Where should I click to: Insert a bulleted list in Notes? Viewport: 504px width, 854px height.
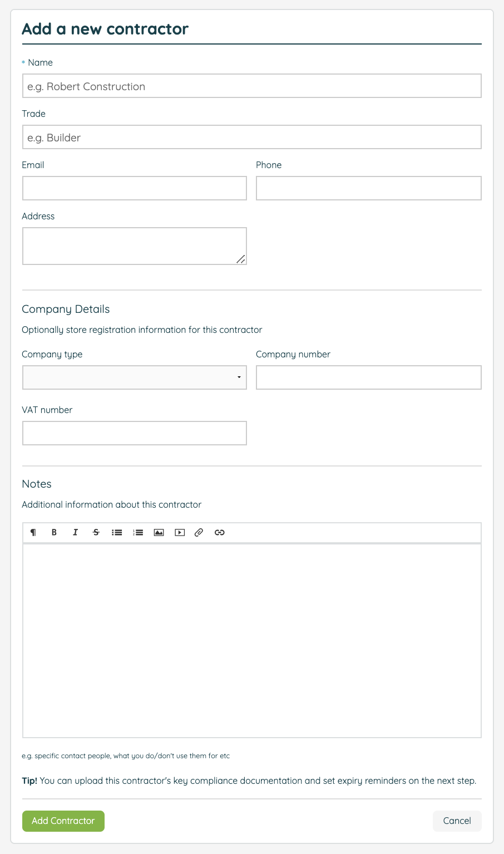point(117,532)
